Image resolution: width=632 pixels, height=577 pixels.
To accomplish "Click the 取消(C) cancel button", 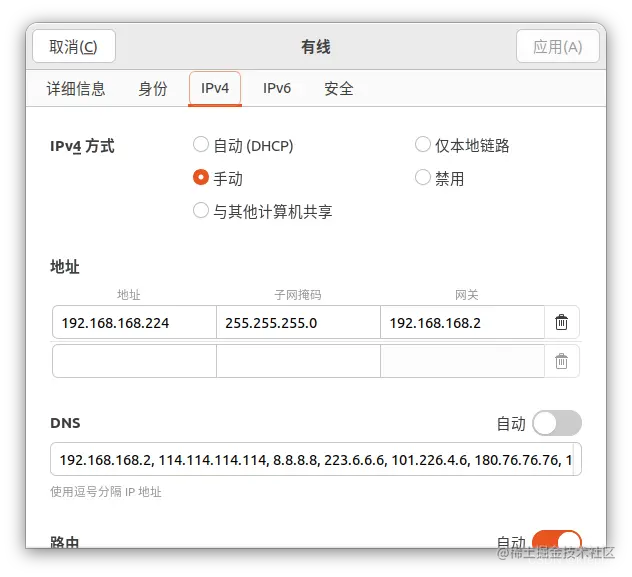I will (x=74, y=46).
